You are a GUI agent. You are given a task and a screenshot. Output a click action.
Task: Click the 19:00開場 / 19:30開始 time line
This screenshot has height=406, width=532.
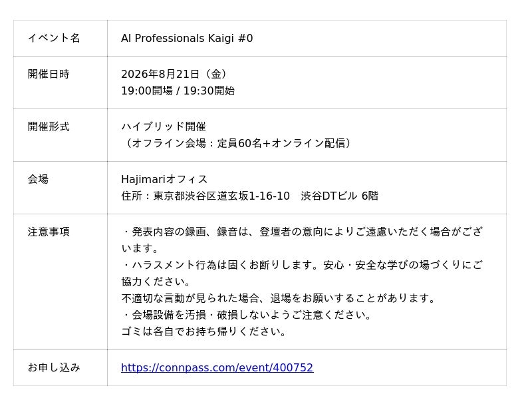pos(178,91)
